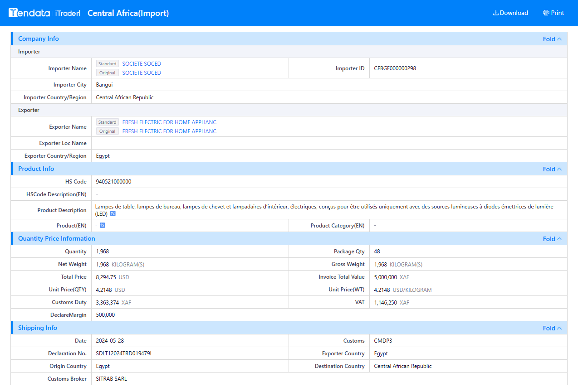Click the DeclareMargin value 500,000

[x=105, y=315]
